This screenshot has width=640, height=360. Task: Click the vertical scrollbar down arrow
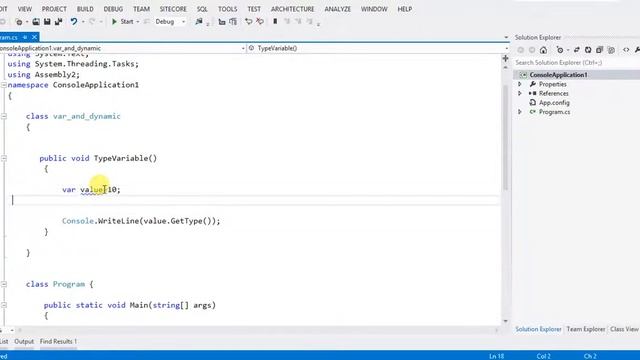[x=505, y=321]
